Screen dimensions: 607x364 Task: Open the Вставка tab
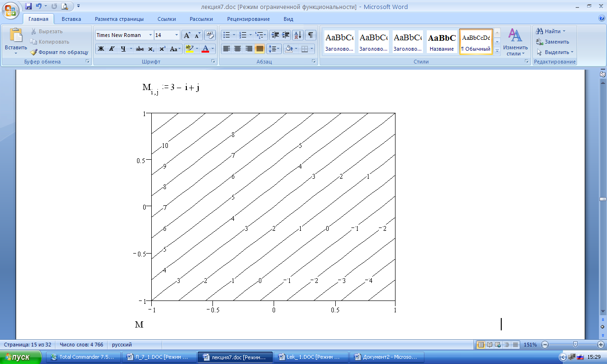tap(71, 19)
